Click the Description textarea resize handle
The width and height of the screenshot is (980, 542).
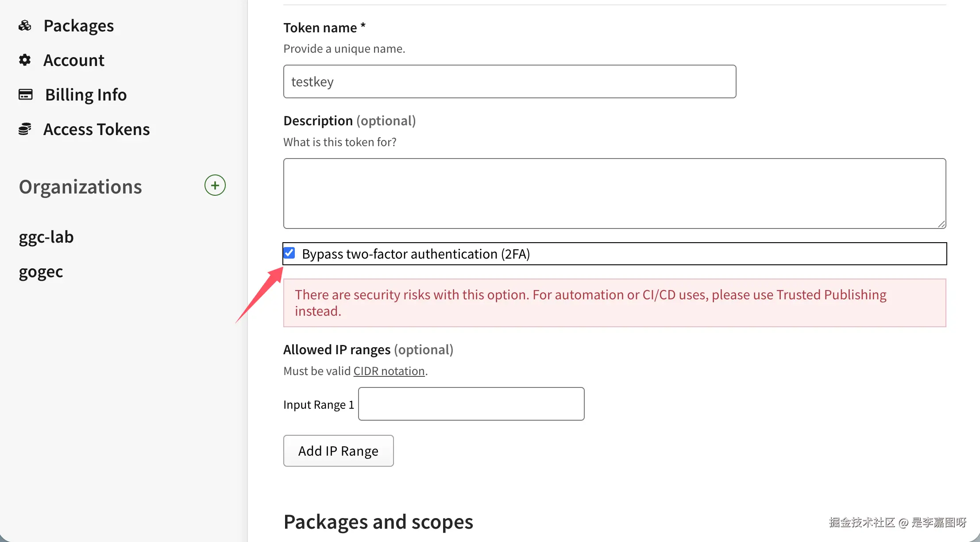pos(941,224)
